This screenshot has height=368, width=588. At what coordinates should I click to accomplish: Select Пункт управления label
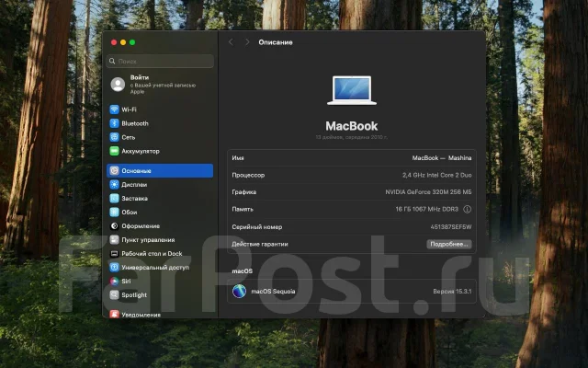pos(148,240)
